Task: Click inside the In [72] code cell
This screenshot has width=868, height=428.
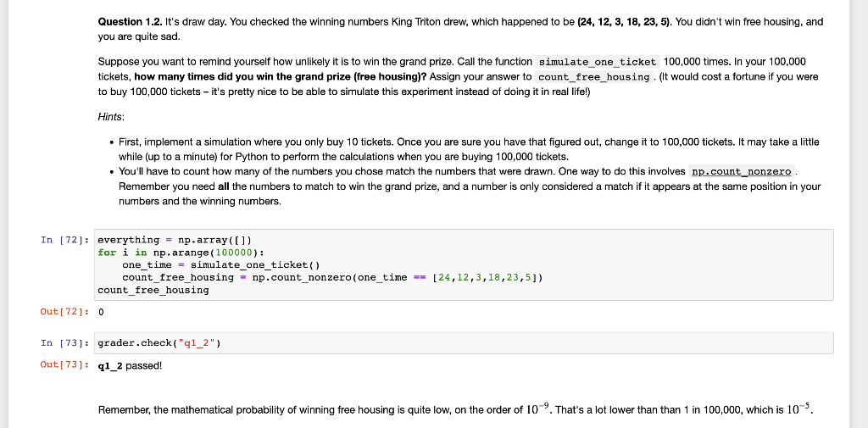Action: tap(464, 264)
